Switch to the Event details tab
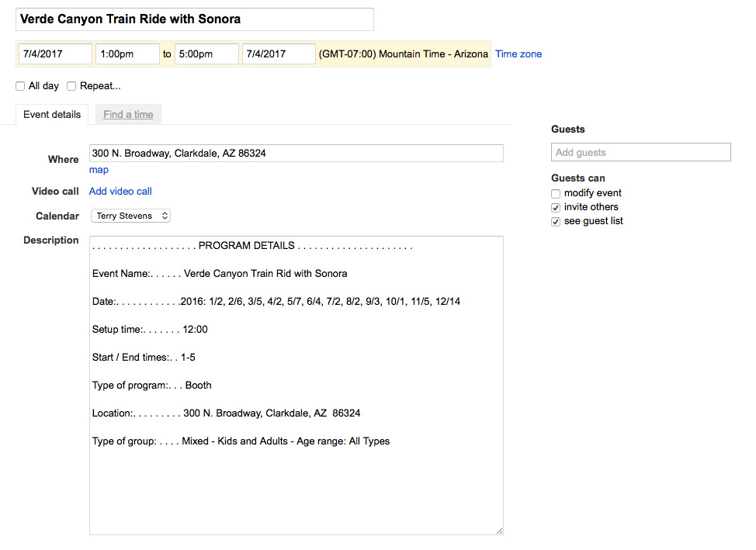756x550 pixels. point(52,115)
